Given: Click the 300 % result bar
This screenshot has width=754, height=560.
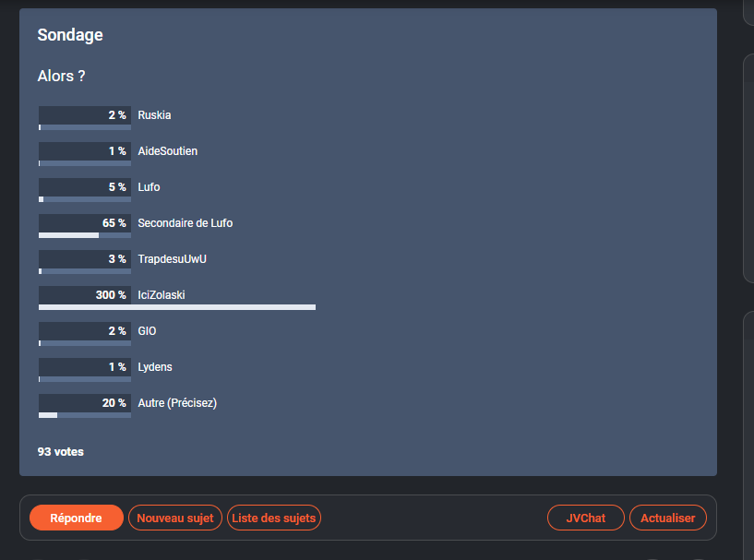Looking at the screenshot, I should point(176,306).
